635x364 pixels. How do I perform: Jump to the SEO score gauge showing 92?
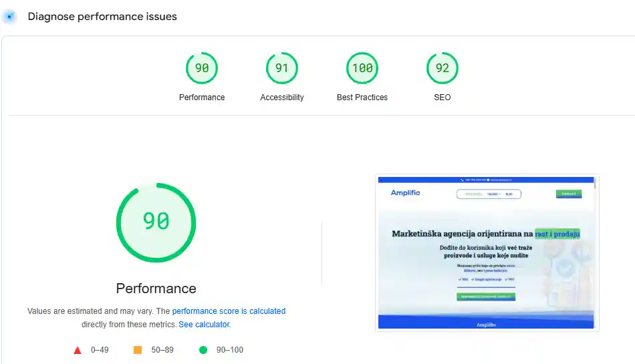tap(442, 68)
